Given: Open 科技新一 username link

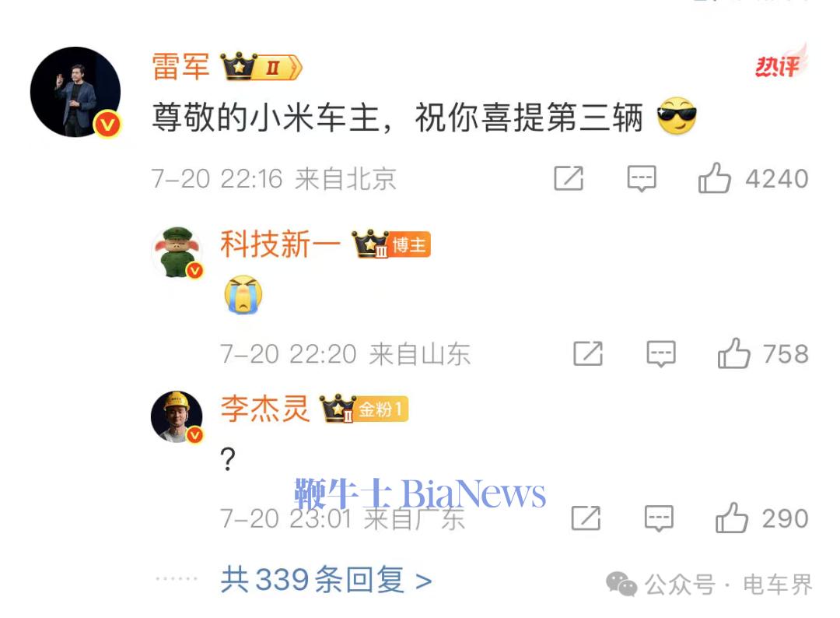Looking at the screenshot, I should (280, 244).
